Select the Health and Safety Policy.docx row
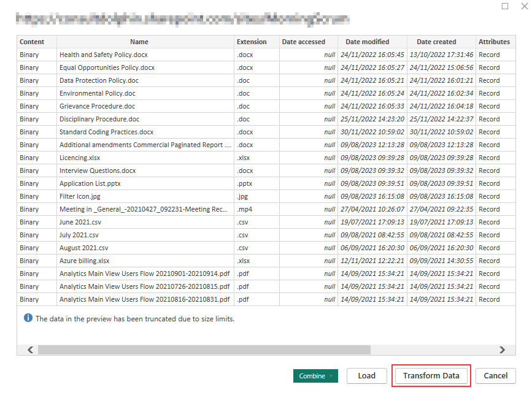Viewport: 532px width, 398px height. (104, 55)
